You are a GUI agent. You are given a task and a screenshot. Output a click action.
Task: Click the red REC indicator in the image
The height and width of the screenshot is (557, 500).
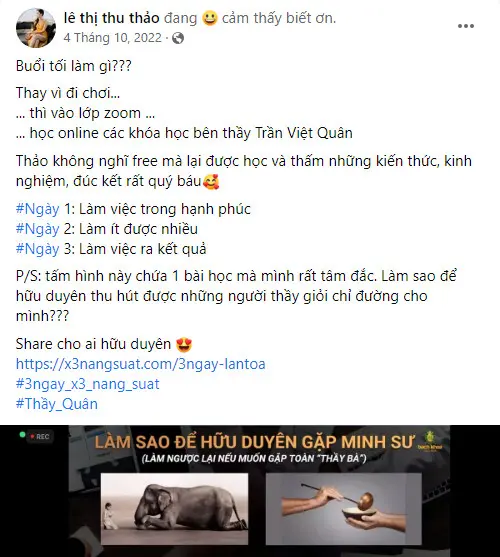(x=40, y=437)
